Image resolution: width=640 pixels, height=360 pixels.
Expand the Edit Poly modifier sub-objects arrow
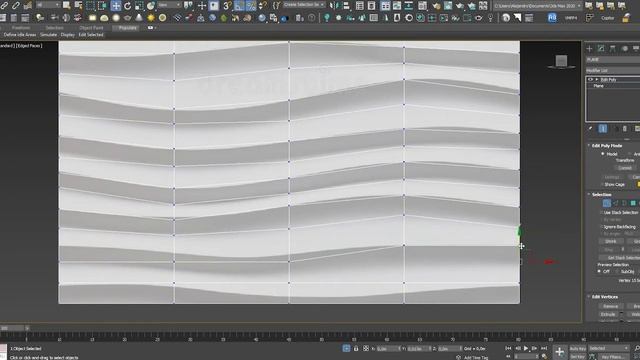[596, 80]
